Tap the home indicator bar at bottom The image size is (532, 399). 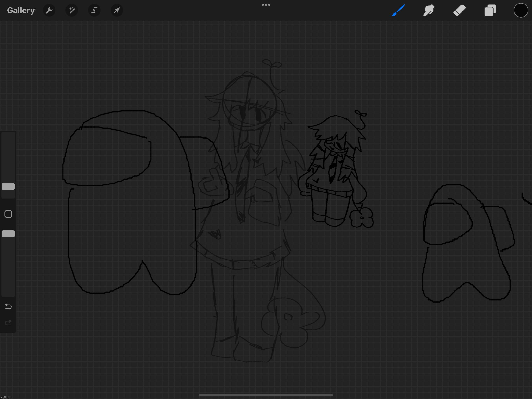pyautogui.click(x=266, y=395)
